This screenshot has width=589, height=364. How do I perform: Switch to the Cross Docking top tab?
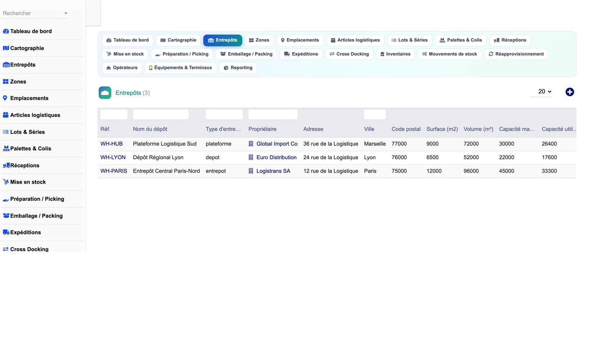[x=349, y=54]
